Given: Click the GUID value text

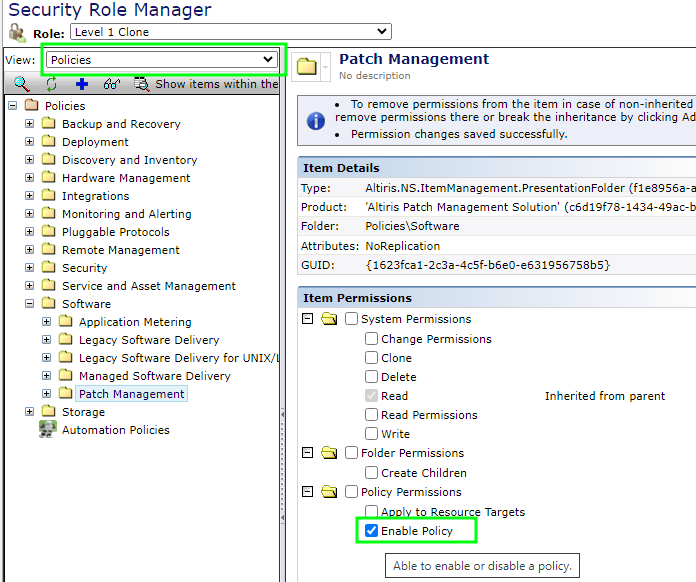Looking at the screenshot, I should coord(488,265).
